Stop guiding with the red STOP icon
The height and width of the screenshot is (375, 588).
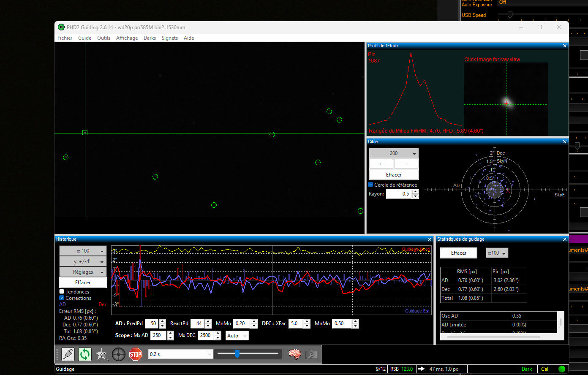click(135, 354)
